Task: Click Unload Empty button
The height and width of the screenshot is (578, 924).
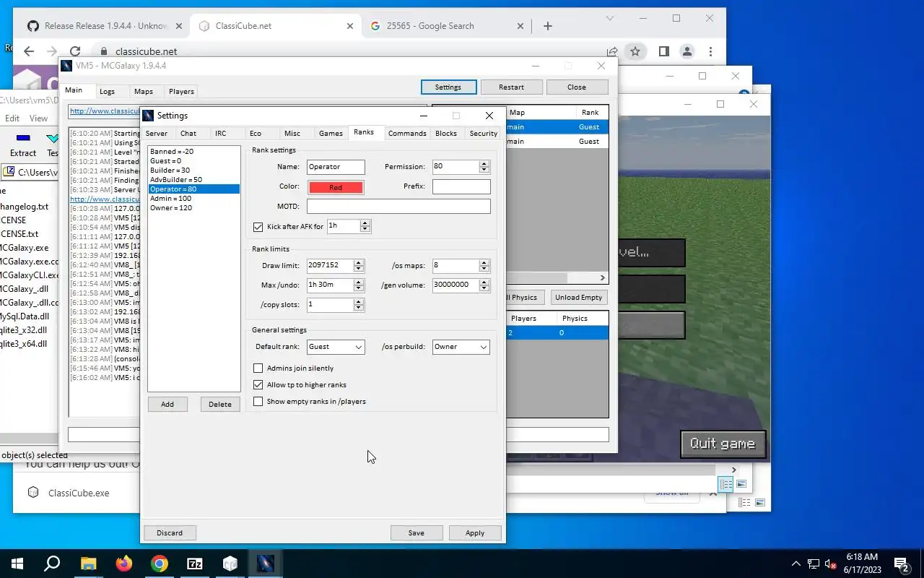Action: (x=578, y=298)
